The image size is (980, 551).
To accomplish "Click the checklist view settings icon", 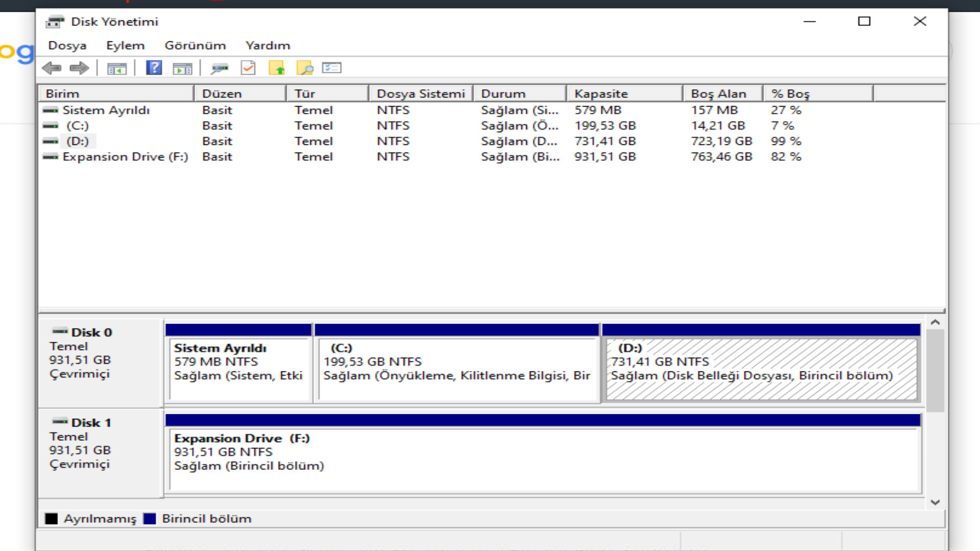I will [332, 68].
